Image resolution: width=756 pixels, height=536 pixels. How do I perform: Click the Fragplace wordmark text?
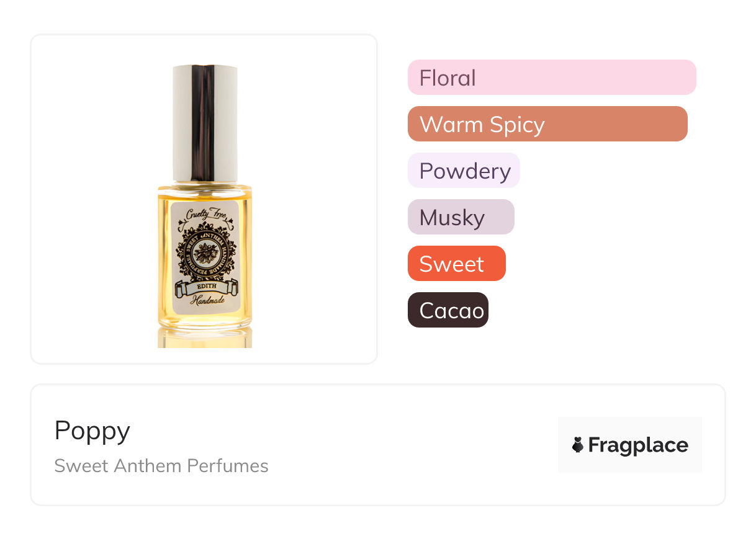638,445
